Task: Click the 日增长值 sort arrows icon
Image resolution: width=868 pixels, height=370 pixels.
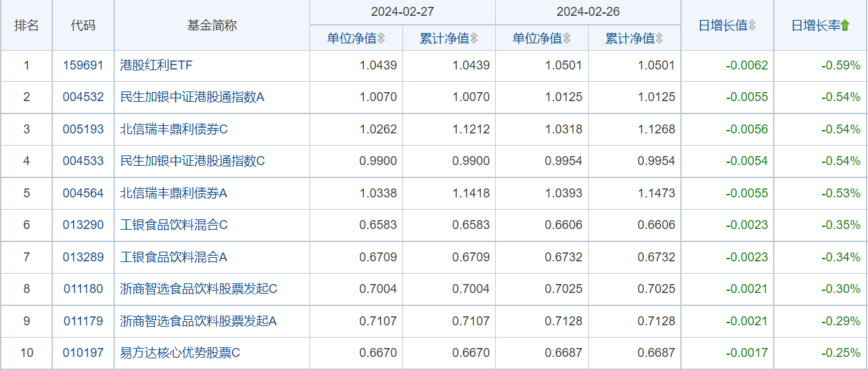Action: tap(752, 25)
